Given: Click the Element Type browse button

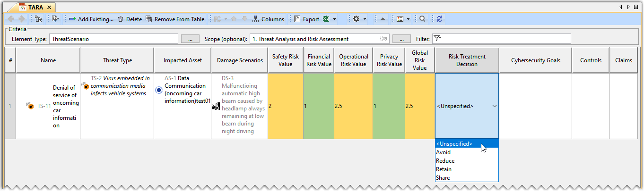Looking at the screenshot, I should [190, 39].
